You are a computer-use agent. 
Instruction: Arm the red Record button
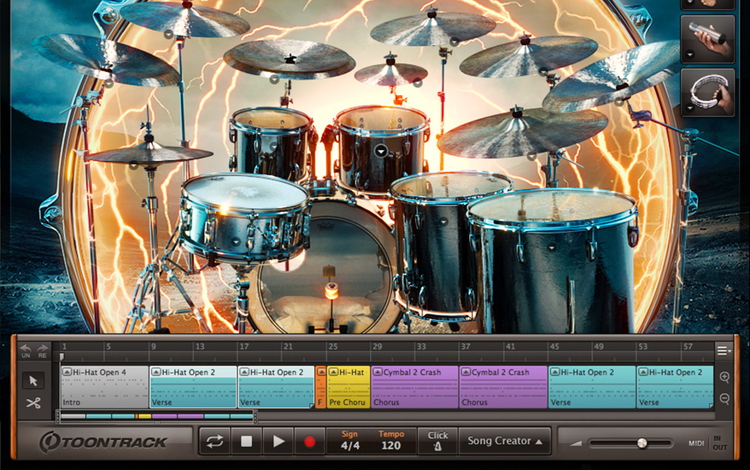click(310, 441)
